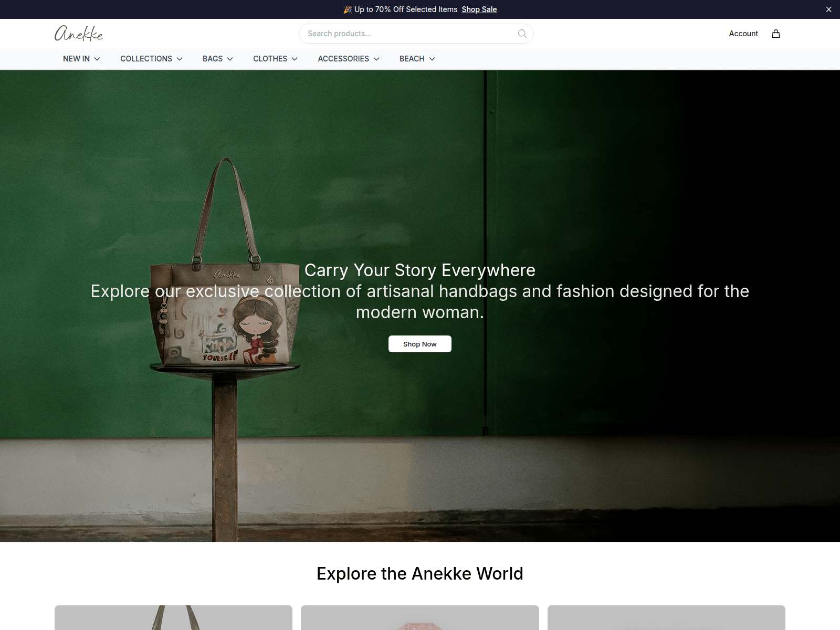Focus the Search products field
This screenshot has width=840, height=630.
tap(416, 34)
